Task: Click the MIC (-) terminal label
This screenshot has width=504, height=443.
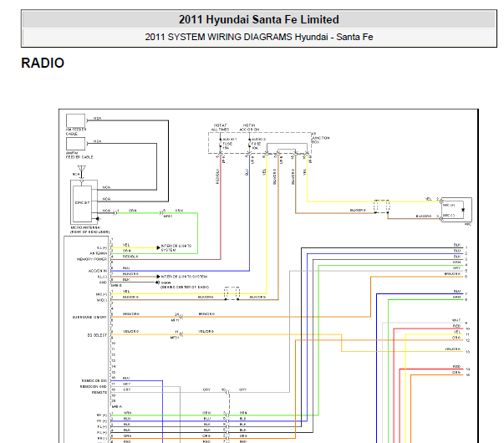Action: click(449, 216)
